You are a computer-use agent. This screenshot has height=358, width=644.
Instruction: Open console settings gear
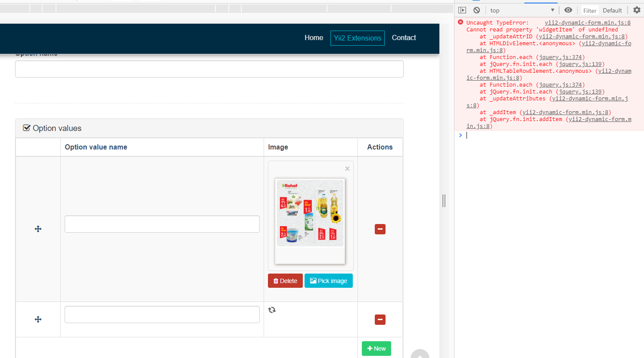[x=637, y=10]
